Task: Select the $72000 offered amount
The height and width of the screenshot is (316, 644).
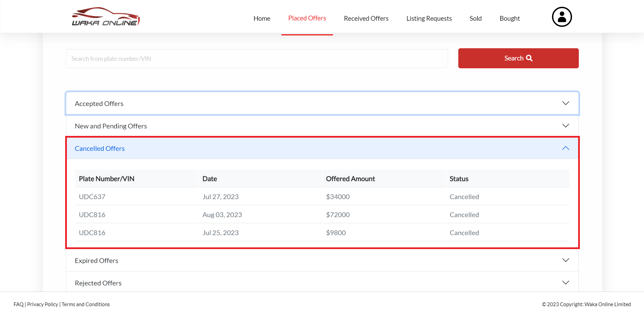Action: [338, 215]
